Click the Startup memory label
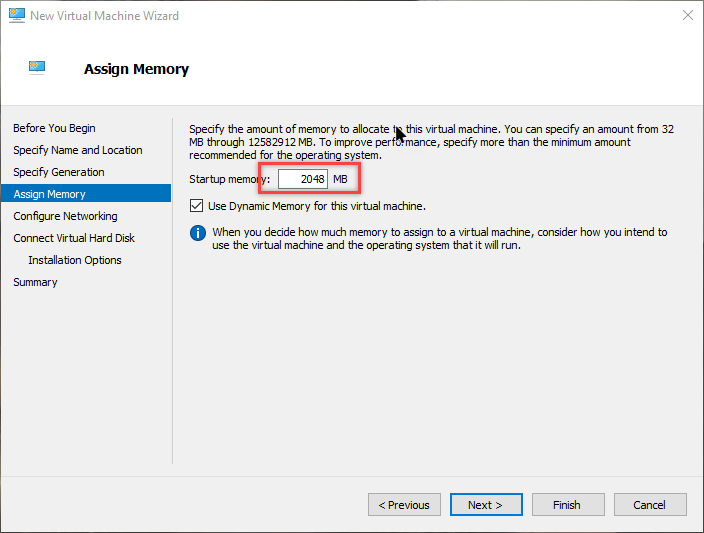 pyautogui.click(x=229, y=179)
